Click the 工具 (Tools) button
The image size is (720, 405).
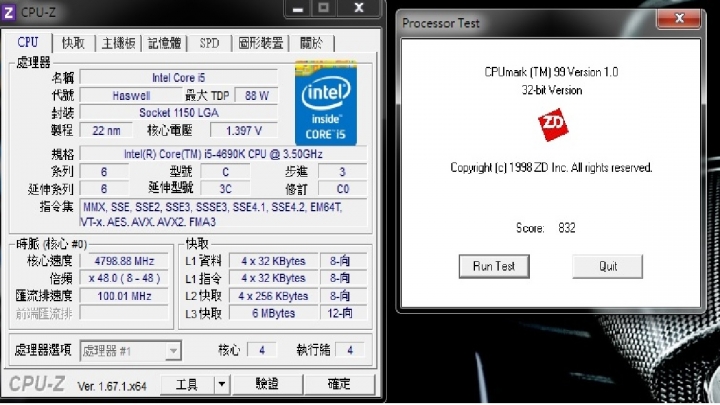187,384
